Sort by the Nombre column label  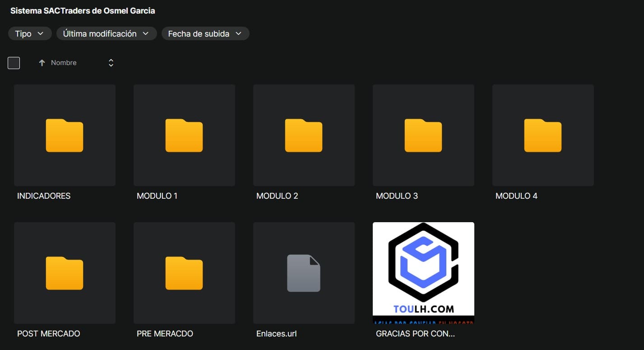[64, 63]
